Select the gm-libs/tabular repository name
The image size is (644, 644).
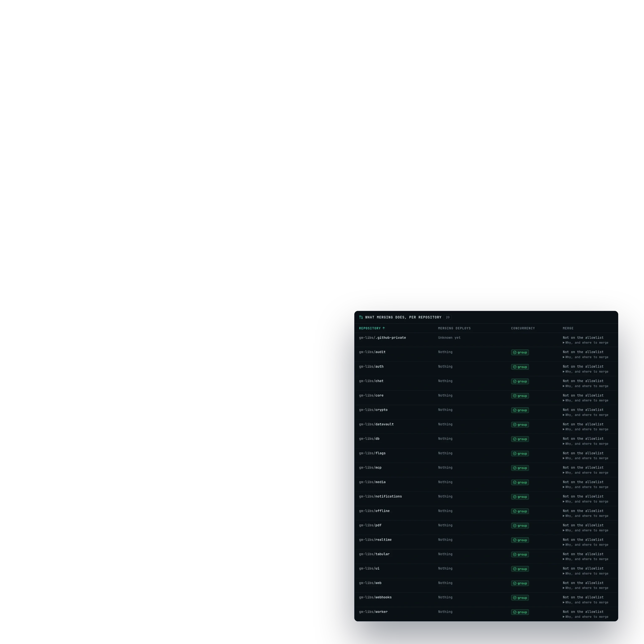[x=374, y=554]
